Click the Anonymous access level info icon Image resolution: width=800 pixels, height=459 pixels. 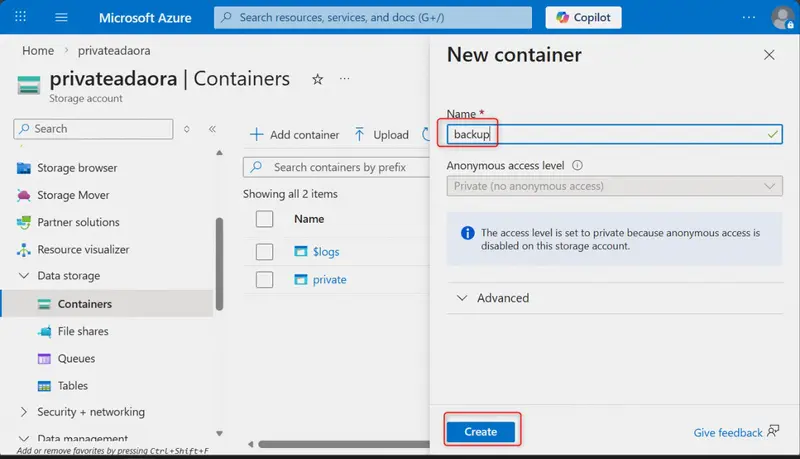[x=577, y=165]
